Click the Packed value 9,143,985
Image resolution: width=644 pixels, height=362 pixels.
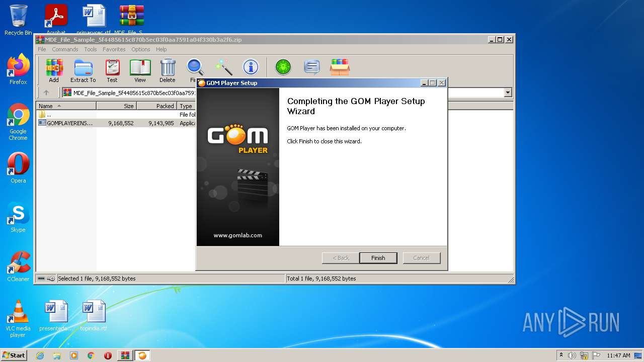tap(161, 123)
